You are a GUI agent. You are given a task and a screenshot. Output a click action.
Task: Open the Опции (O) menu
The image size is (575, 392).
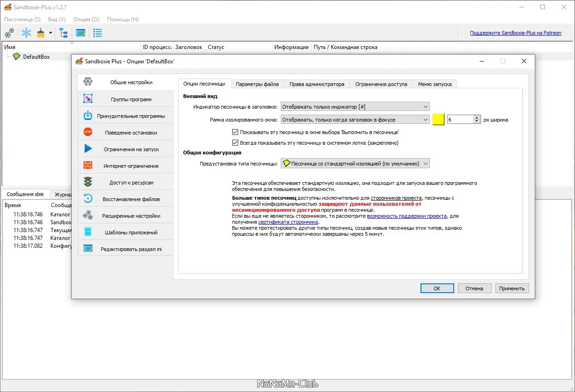point(86,19)
